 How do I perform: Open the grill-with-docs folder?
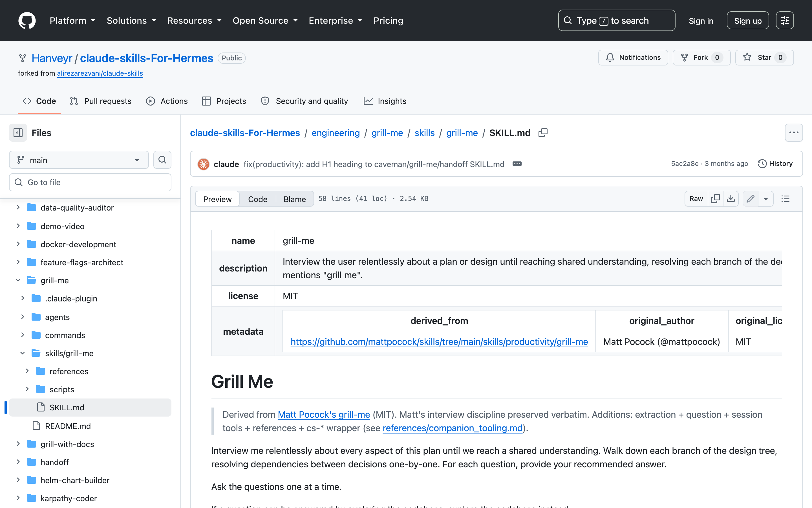click(x=67, y=444)
